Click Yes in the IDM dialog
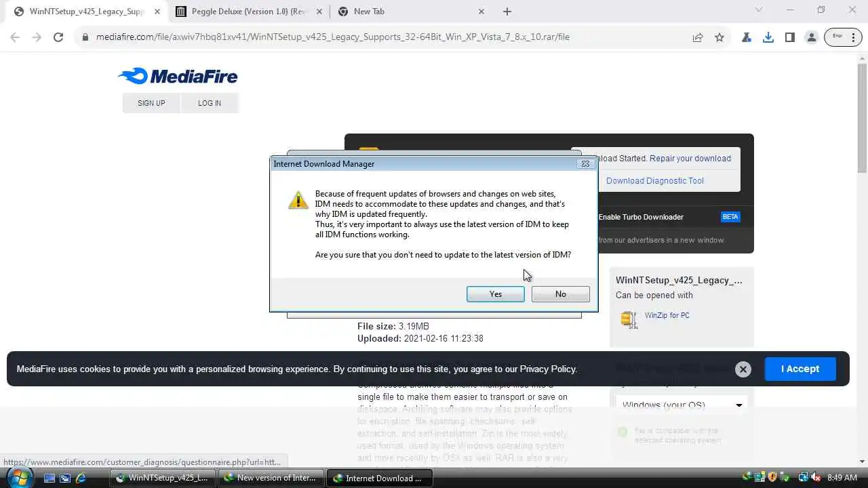This screenshot has height=488, width=868. (x=495, y=293)
